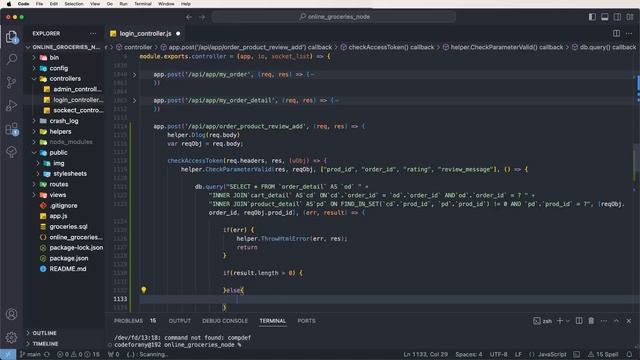Open editor More Actions ellipsis
Image resolution: width=640 pixels, height=360 pixels.
[x=629, y=33]
